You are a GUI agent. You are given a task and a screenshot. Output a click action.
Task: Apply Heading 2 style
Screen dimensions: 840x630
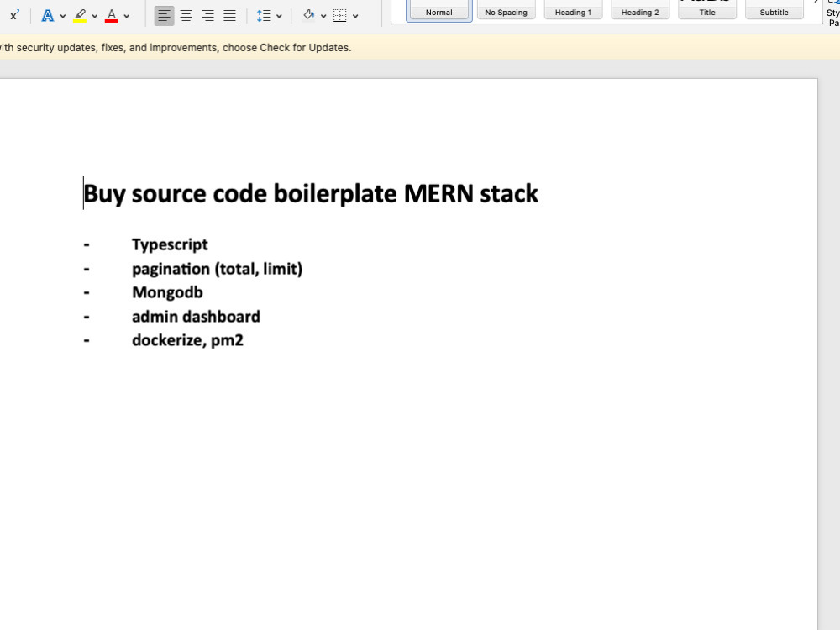pyautogui.click(x=640, y=9)
